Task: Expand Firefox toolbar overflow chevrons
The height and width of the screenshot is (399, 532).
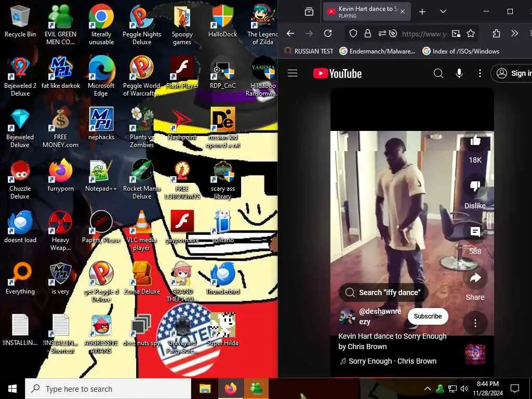Action: click(514, 33)
